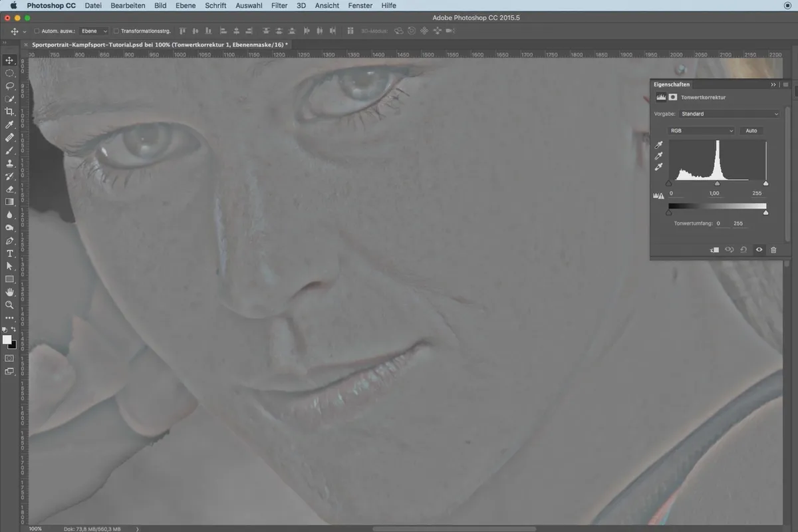Change the screen mode
Image resolution: width=798 pixels, height=532 pixels.
pos(9,372)
